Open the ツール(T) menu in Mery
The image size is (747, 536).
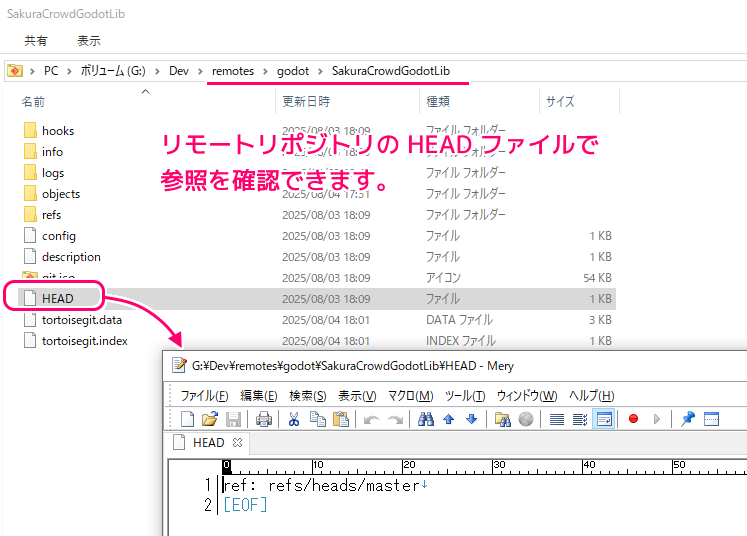465,395
